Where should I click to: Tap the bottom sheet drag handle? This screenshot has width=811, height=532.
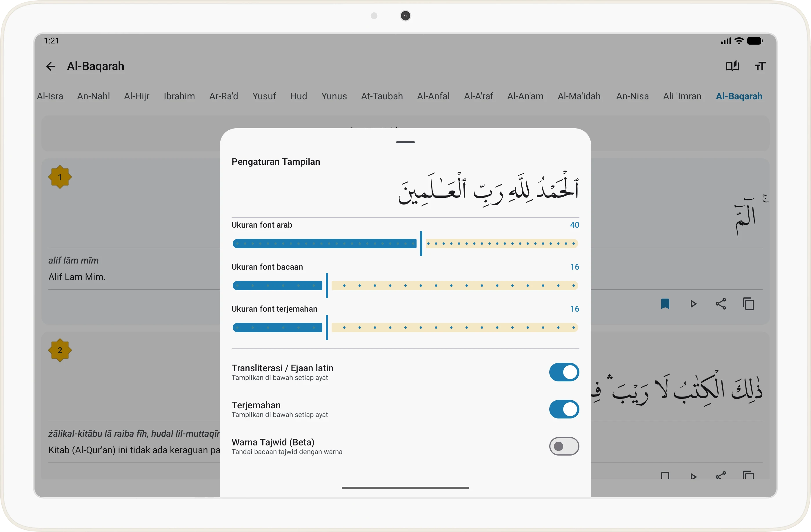coord(405,142)
